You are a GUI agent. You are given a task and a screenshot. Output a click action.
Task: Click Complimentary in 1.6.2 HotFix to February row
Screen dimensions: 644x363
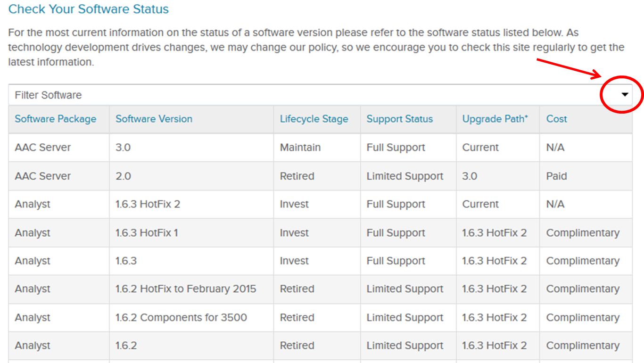click(x=583, y=289)
